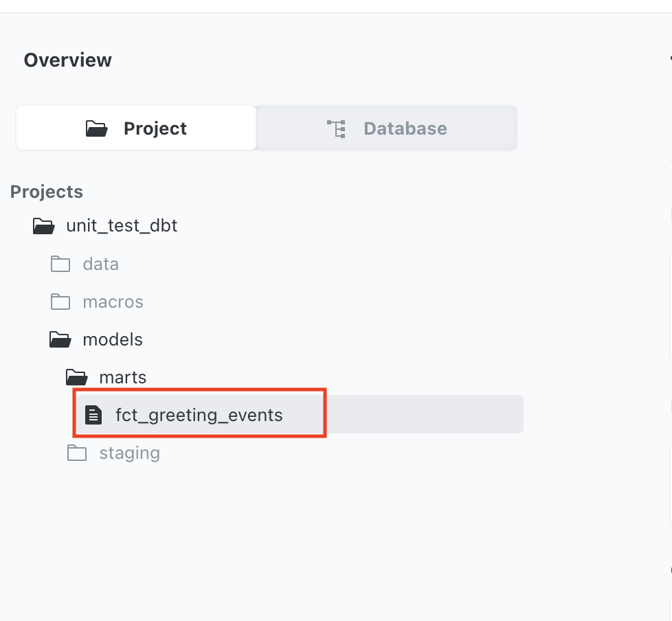This screenshot has height=621, width=672.
Task: Click the open folder icon in Project tab
Action: 97,128
